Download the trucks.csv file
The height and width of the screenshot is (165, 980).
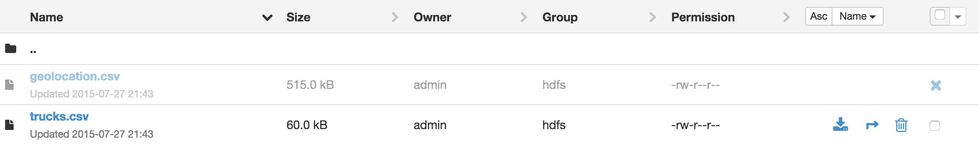tap(840, 124)
